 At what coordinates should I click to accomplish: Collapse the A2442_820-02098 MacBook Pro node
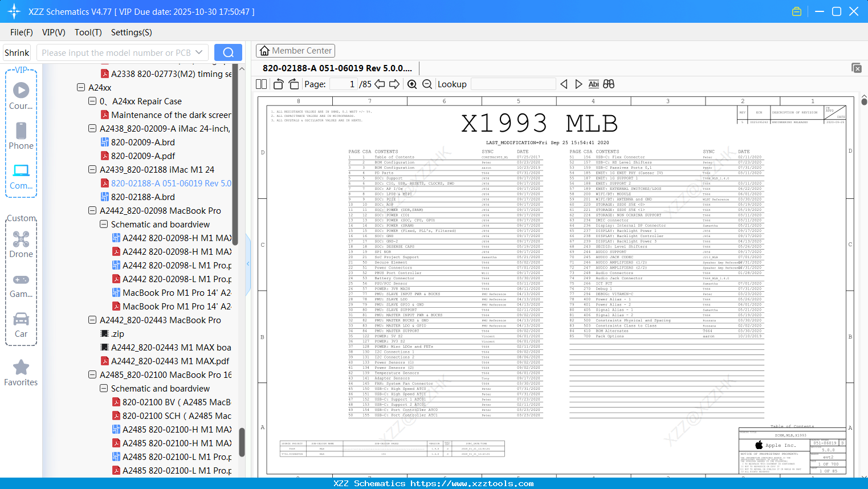[x=92, y=211]
